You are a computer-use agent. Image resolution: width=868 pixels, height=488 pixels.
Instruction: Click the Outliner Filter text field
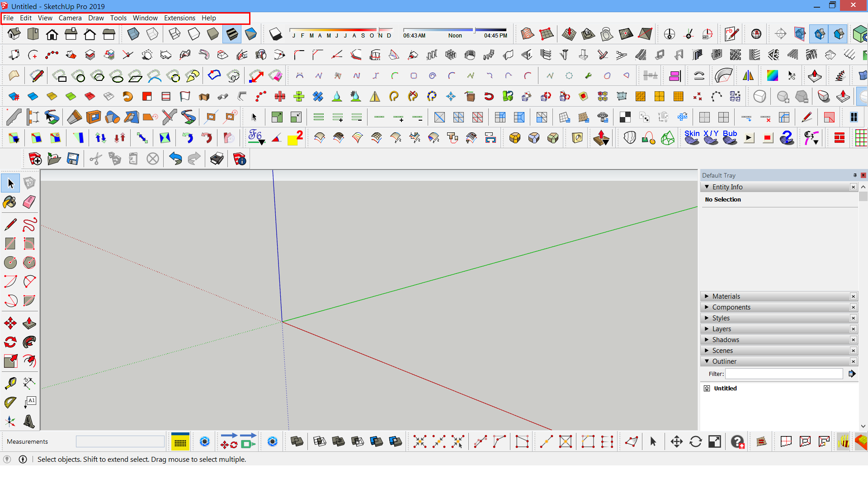coord(784,374)
